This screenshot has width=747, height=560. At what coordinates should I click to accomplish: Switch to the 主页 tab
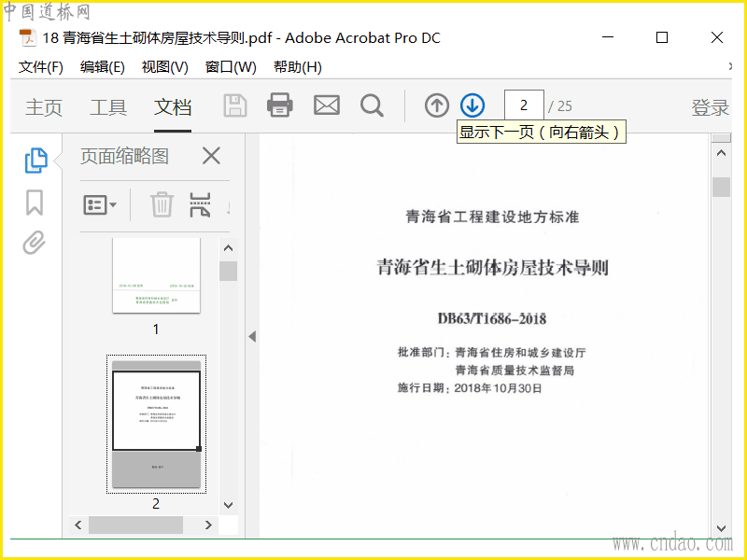pos(44,107)
